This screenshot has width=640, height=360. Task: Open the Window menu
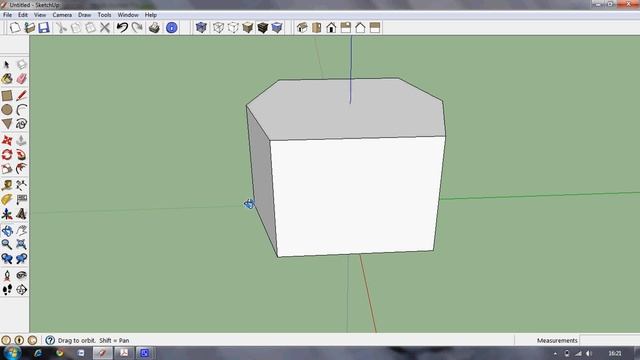click(x=128, y=15)
